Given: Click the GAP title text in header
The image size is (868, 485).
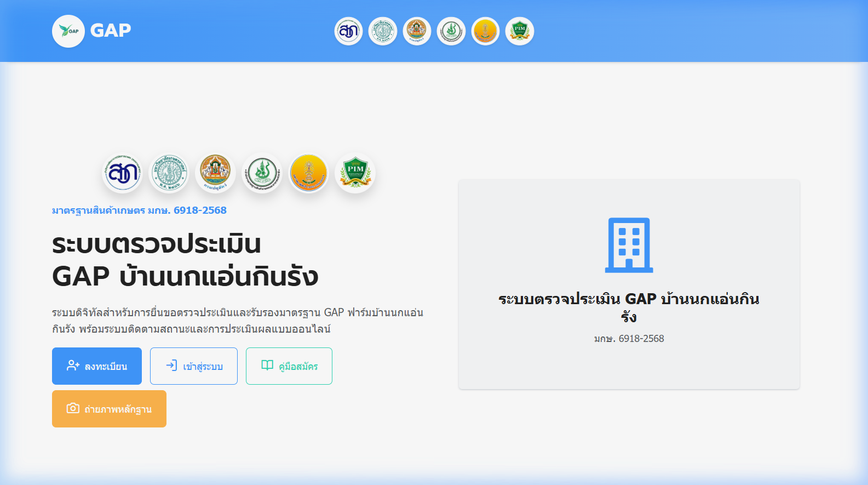Looking at the screenshot, I should pyautogui.click(x=111, y=31).
